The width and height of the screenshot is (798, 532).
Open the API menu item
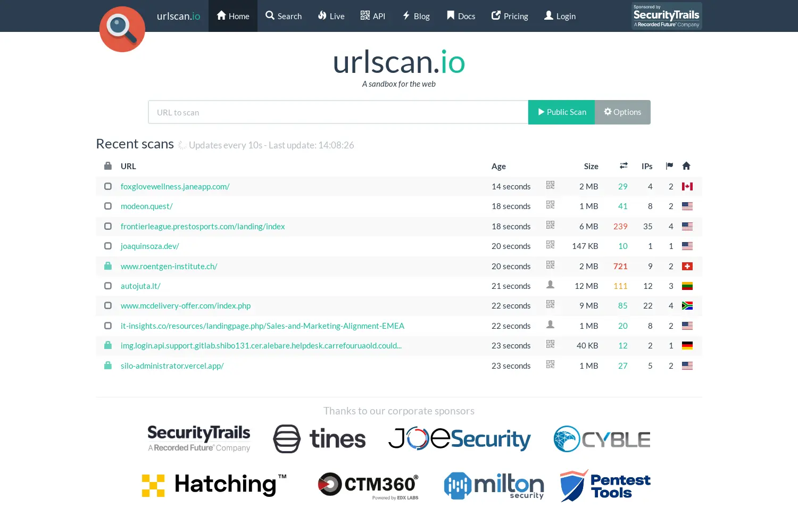coord(372,16)
